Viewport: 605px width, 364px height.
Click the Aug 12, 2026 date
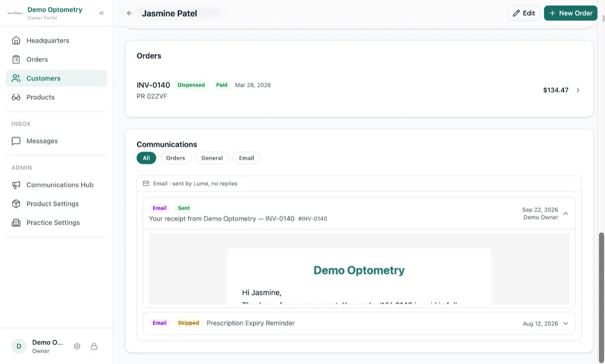pos(540,324)
